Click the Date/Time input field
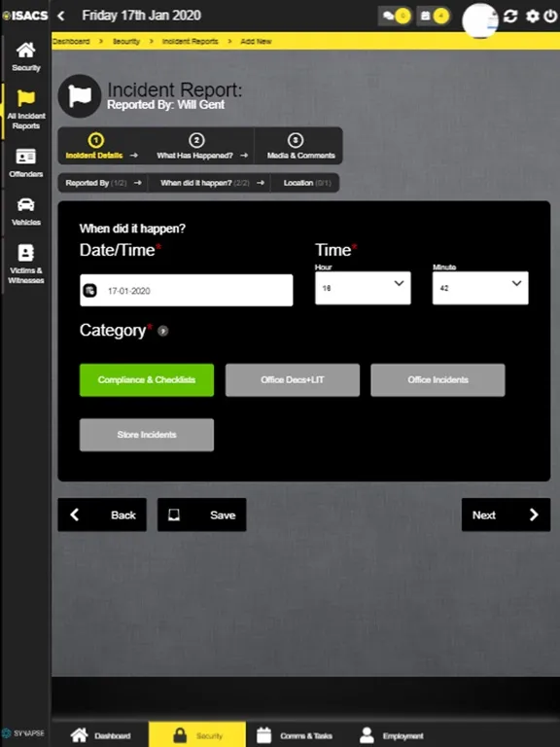 click(187, 290)
